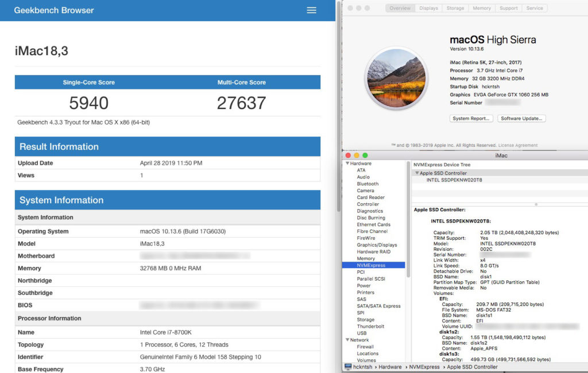The width and height of the screenshot is (588, 373).
Task: Select ATA in the Hardware list
Action: tap(361, 170)
